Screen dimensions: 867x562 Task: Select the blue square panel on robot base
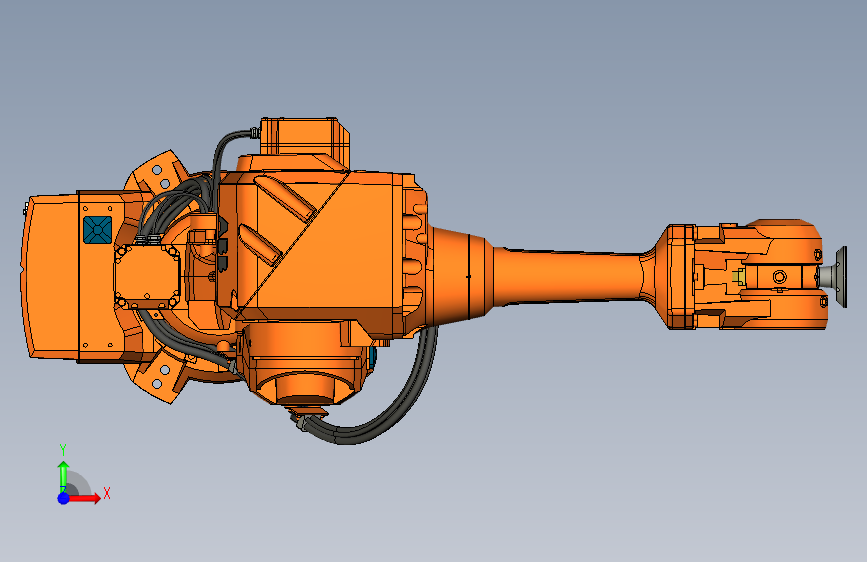coord(97,230)
